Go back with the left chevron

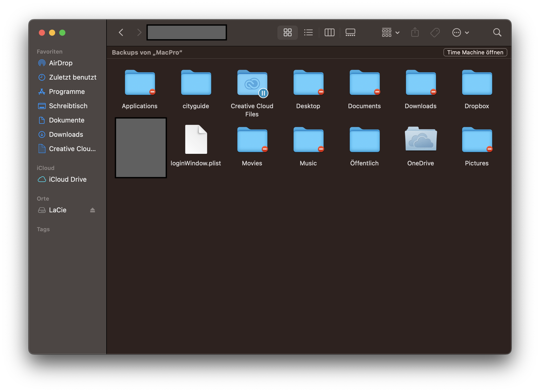tap(121, 32)
